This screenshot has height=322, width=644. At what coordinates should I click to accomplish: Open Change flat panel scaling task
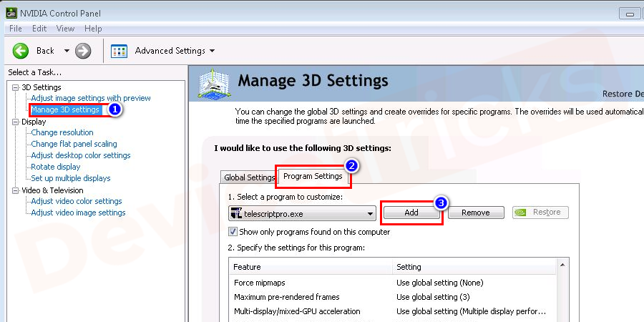pyautogui.click(x=74, y=144)
